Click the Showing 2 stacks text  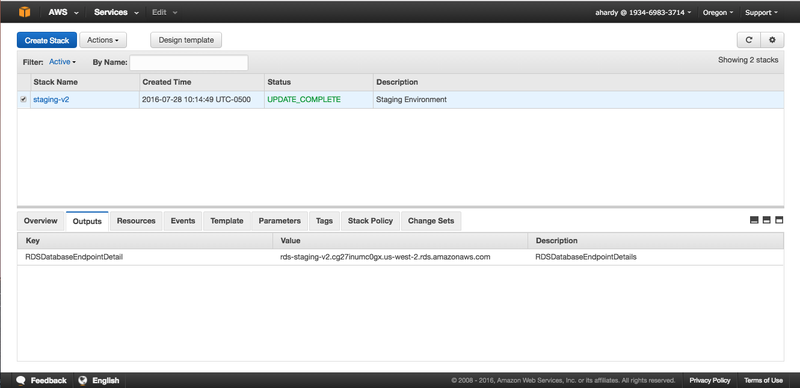tap(748, 60)
